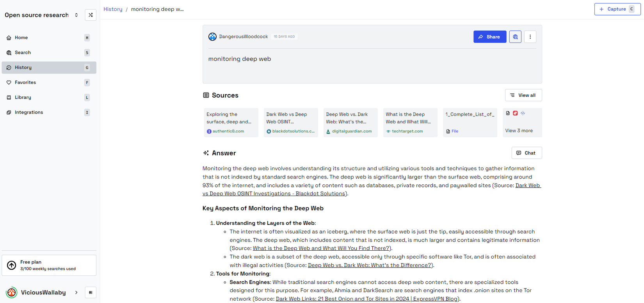Open the three-dot options menu
Viewport: 644px width, 303px height.
(x=530, y=37)
